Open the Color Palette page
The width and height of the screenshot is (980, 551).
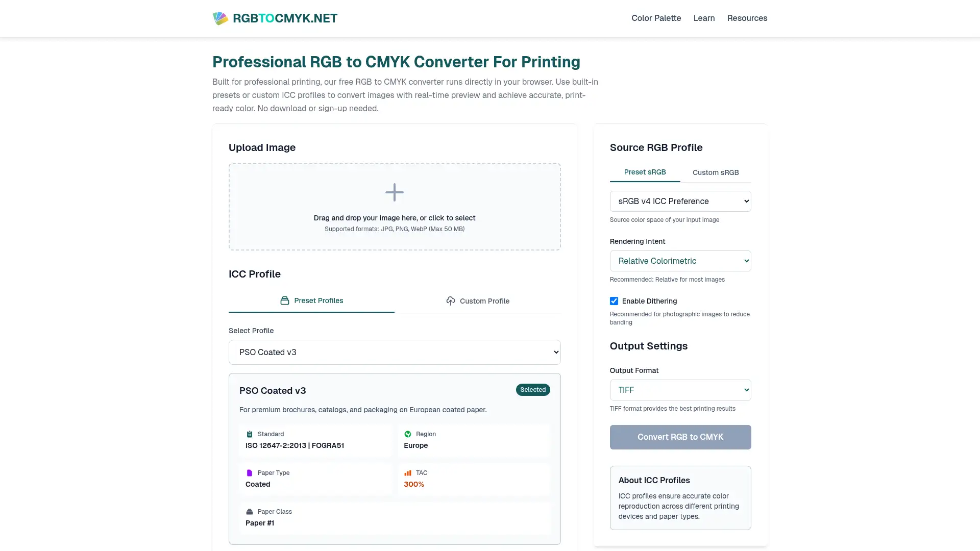(656, 18)
